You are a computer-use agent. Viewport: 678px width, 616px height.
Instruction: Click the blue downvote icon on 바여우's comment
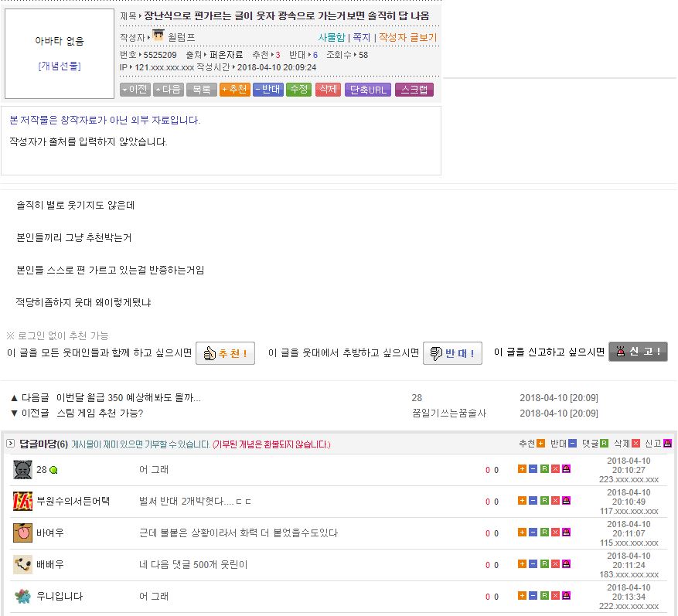[533, 533]
